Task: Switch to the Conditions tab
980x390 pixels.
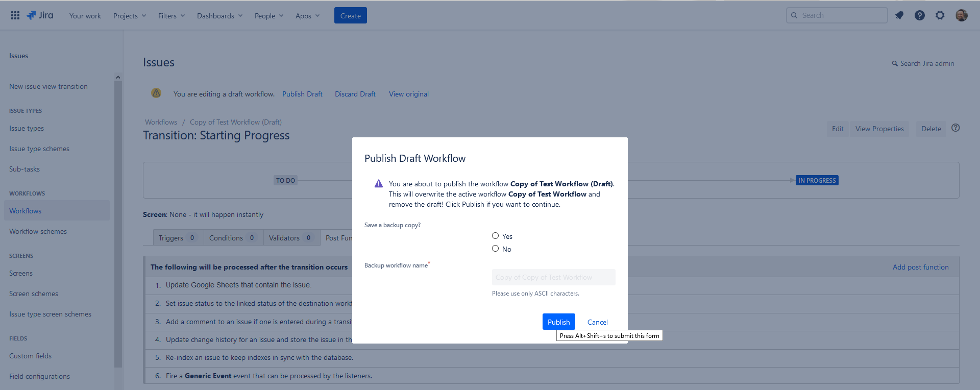Action: [232, 238]
